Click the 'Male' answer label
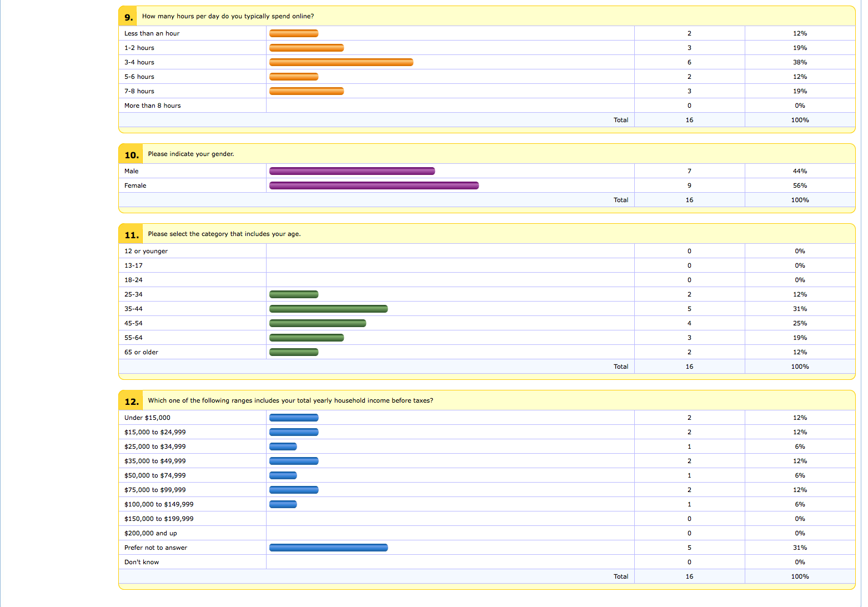The width and height of the screenshot is (868, 607). (131, 171)
